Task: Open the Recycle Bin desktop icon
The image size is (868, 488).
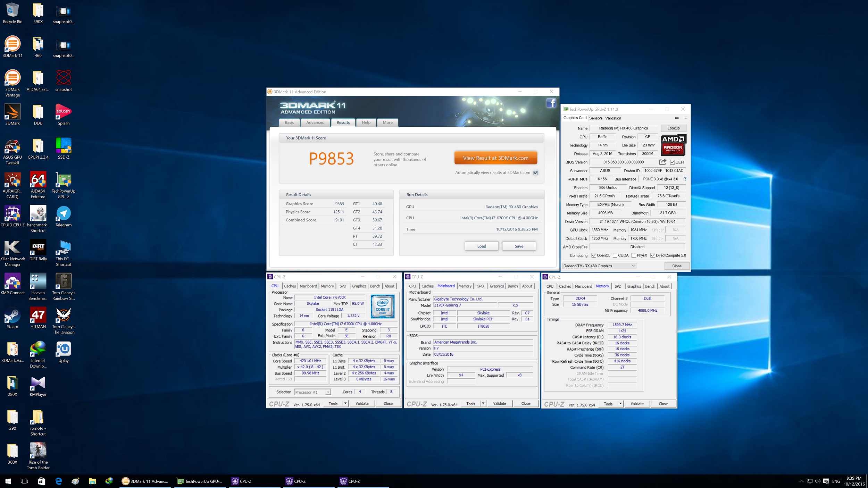Action: point(12,13)
